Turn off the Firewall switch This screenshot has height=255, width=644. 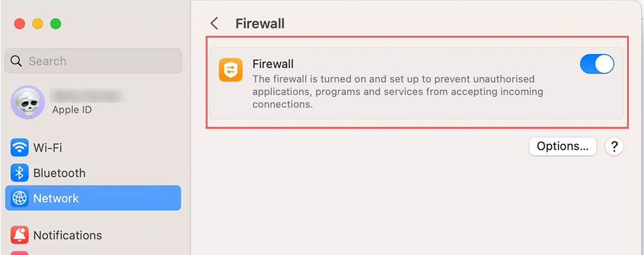tap(596, 65)
